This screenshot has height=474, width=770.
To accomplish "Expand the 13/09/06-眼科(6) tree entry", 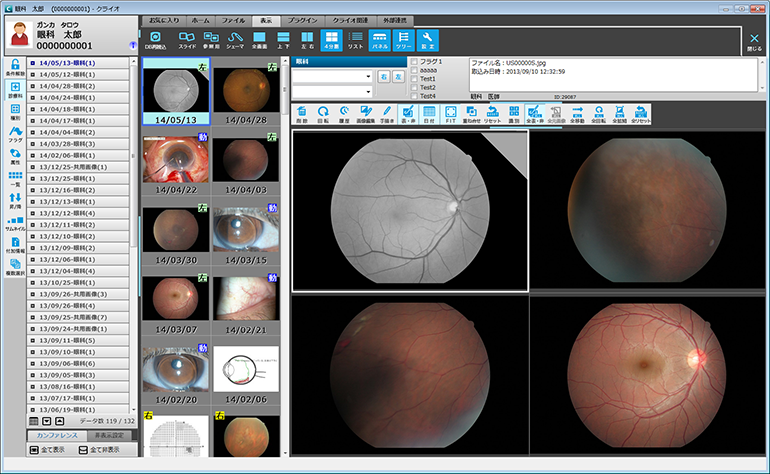I will 32,363.
